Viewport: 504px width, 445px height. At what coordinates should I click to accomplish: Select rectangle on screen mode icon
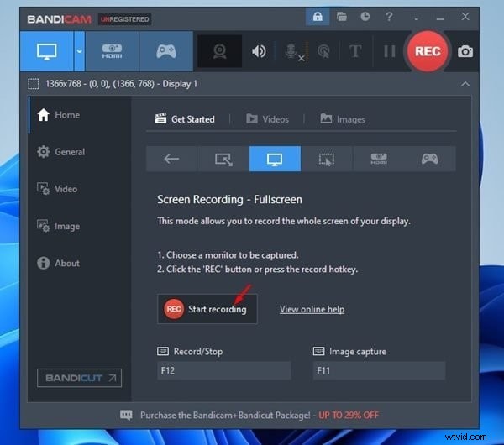pos(223,159)
